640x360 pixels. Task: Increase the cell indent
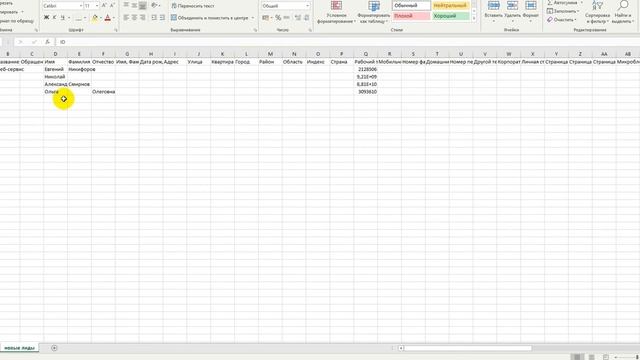coord(162,18)
